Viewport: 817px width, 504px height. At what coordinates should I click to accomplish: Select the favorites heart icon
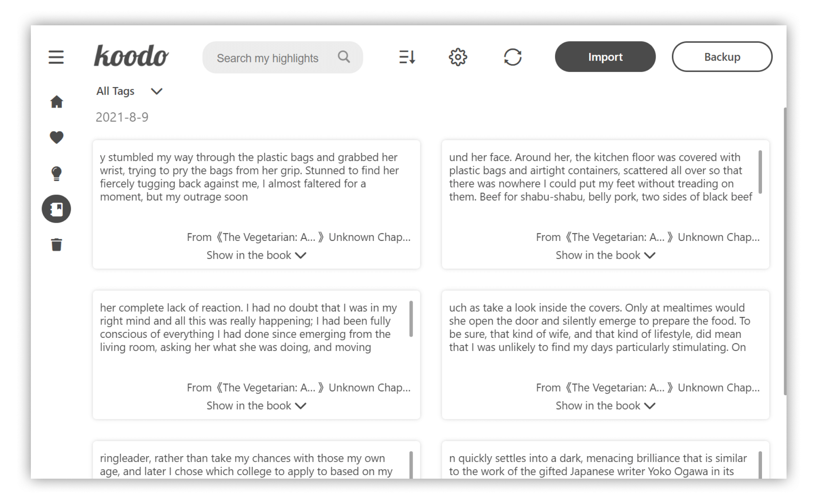pyautogui.click(x=57, y=137)
